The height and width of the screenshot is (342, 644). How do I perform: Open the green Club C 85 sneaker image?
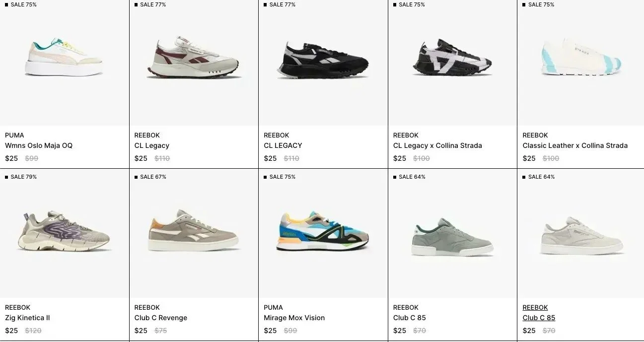coord(452,237)
